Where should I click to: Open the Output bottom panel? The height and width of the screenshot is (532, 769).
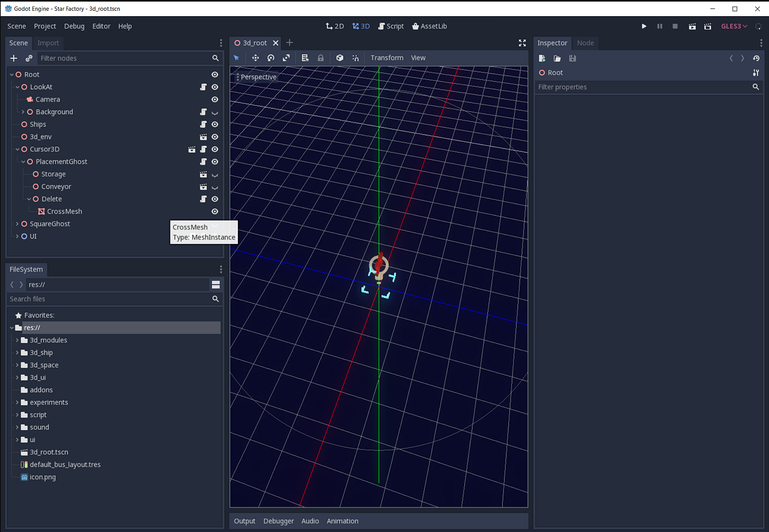pos(245,521)
